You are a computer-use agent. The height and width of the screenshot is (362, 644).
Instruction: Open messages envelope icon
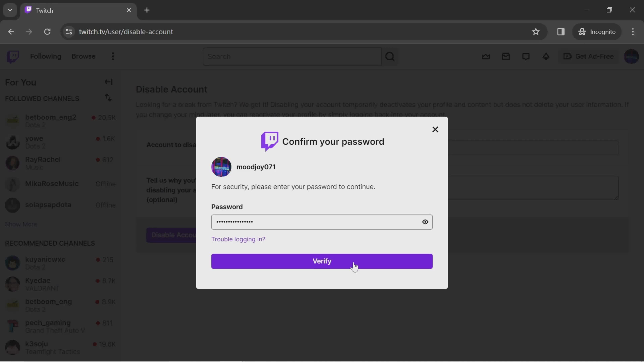[506, 56]
